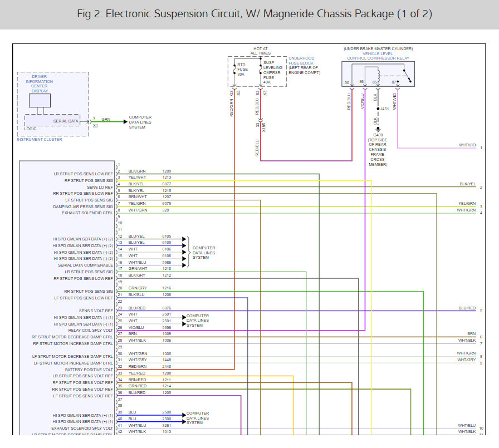Viewport: 499px width, 448px height.
Task: Select the BATTERY POSITIVE VOLT label
Action: click(89, 370)
